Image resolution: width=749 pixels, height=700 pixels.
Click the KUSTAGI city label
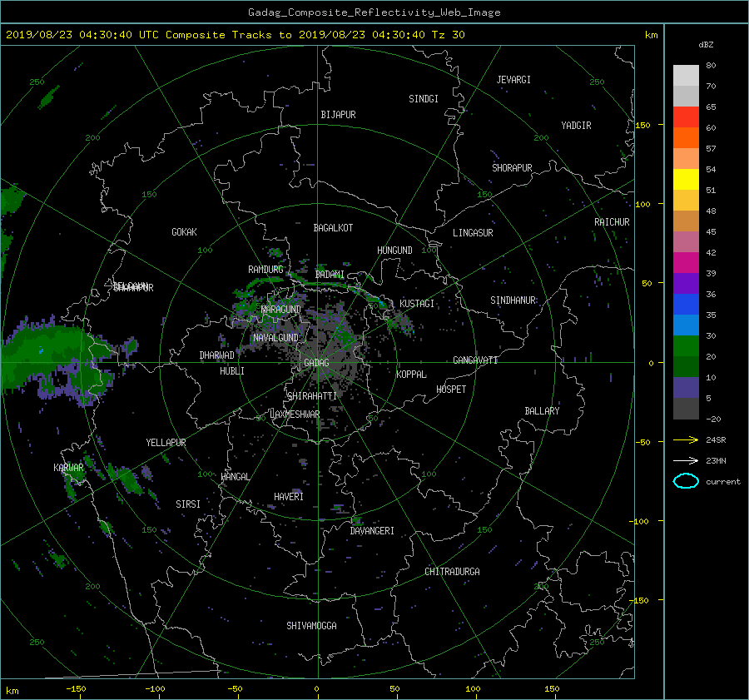tap(417, 304)
